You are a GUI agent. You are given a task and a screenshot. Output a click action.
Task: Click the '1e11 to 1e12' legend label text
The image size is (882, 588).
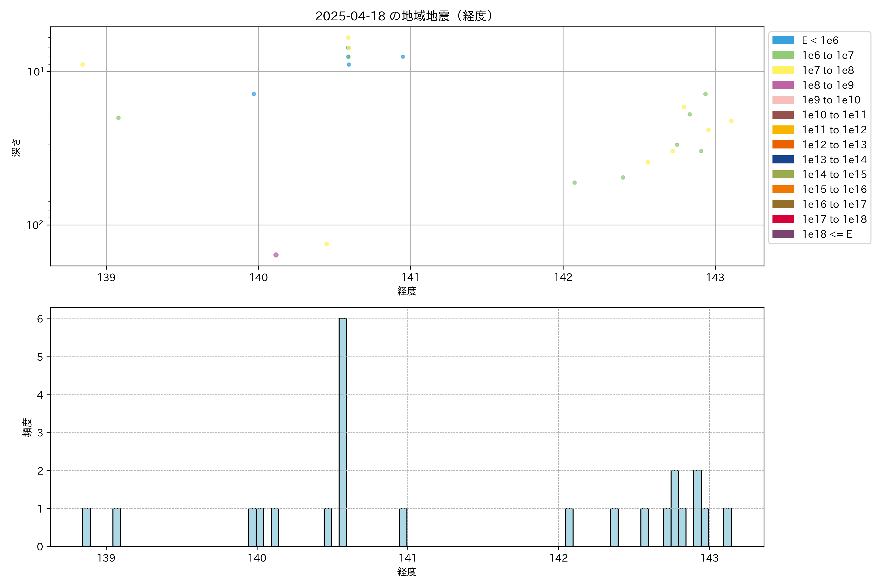point(834,130)
